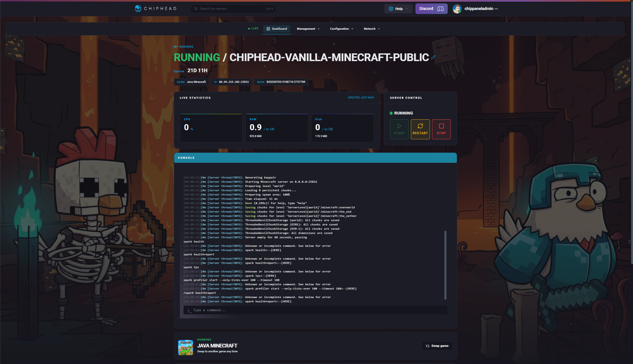Click the 'Server empty for 60 seconds' line
The height and width of the screenshot is (364, 633).
click(245, 238)
